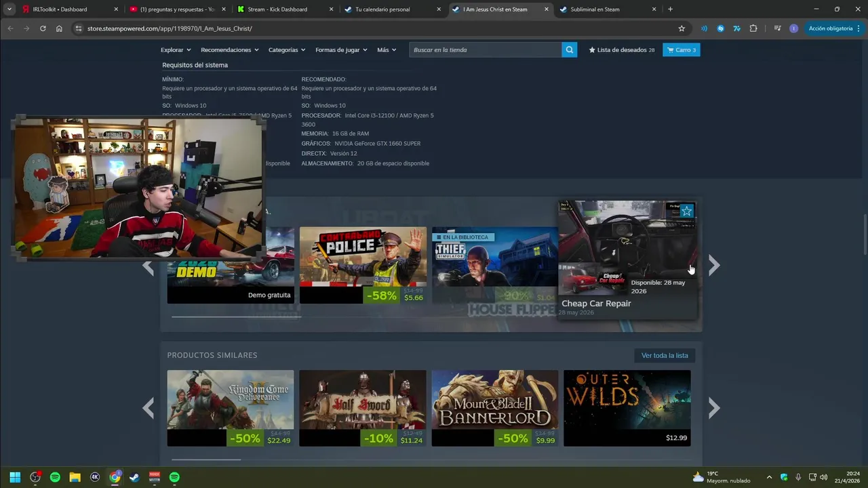Open Kingdom Come Deliverance II card

coord(231,408)
